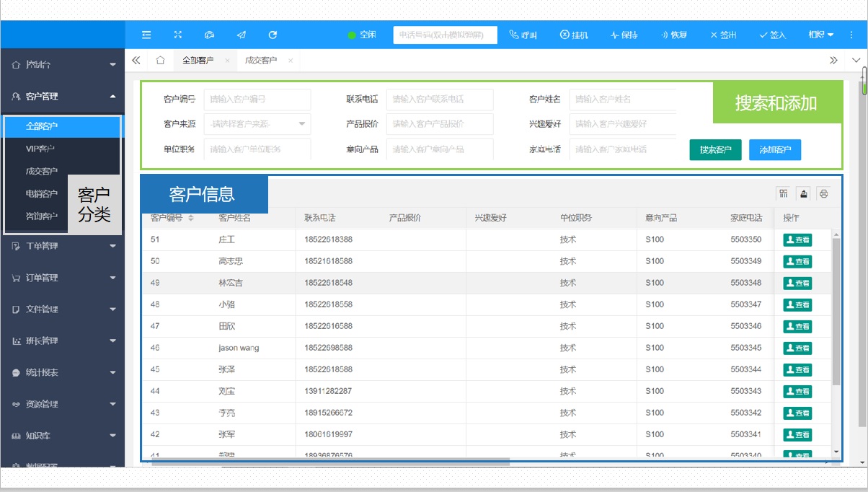Open the 柜员 user dropdown
This screenshot has width=868, height=492.
click(820, 35)
